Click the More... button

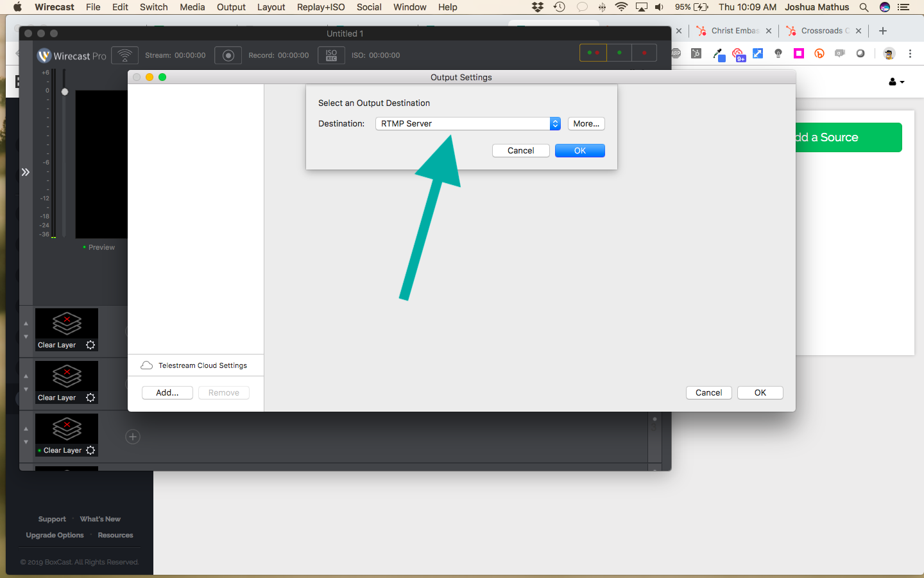(586, 124)
